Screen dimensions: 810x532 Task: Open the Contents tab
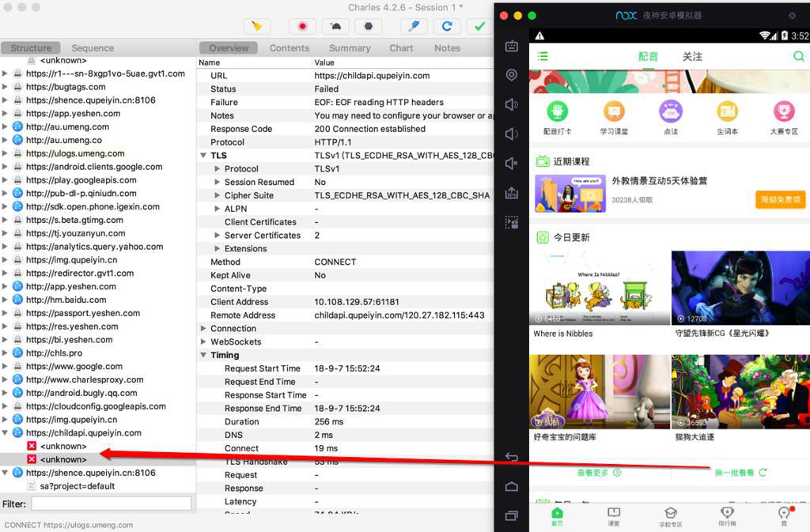(290, 48)
